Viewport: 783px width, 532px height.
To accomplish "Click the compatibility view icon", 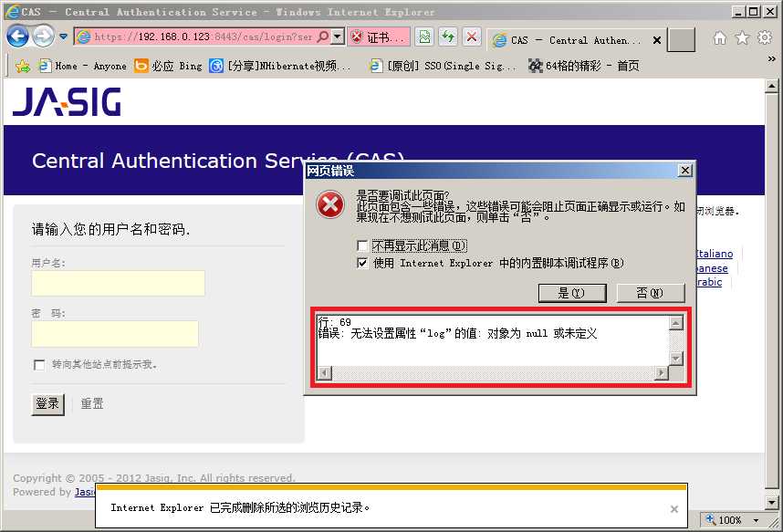I will pos(424,37).
